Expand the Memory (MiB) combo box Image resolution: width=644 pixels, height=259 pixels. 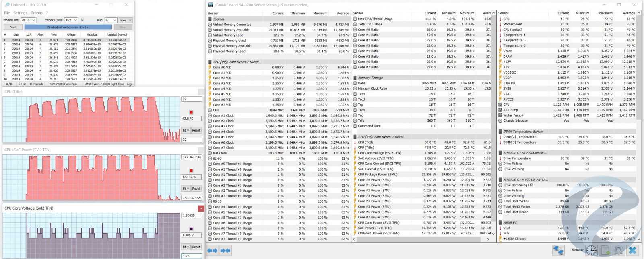tap(75, 20)
